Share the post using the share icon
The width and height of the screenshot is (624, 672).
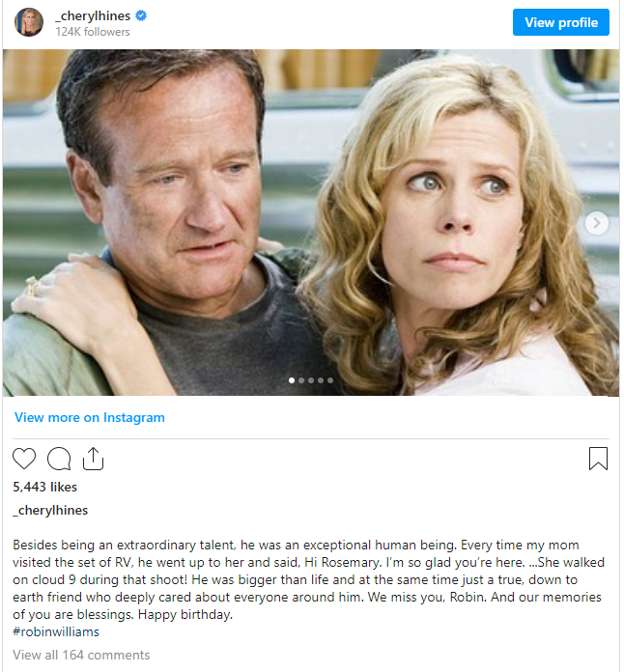pos(93,459)
